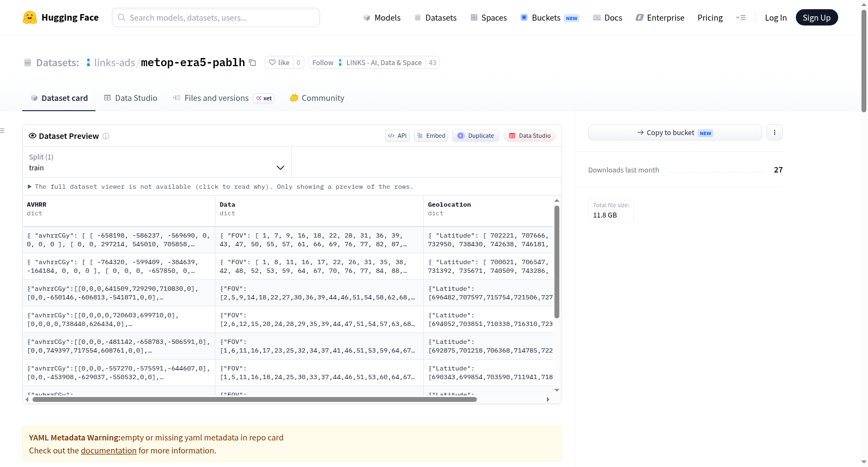The height and width of the screenshot is (467, 868).
Task: Click the preview table horizontal scrollbar
Action: [x=254, y=399]
